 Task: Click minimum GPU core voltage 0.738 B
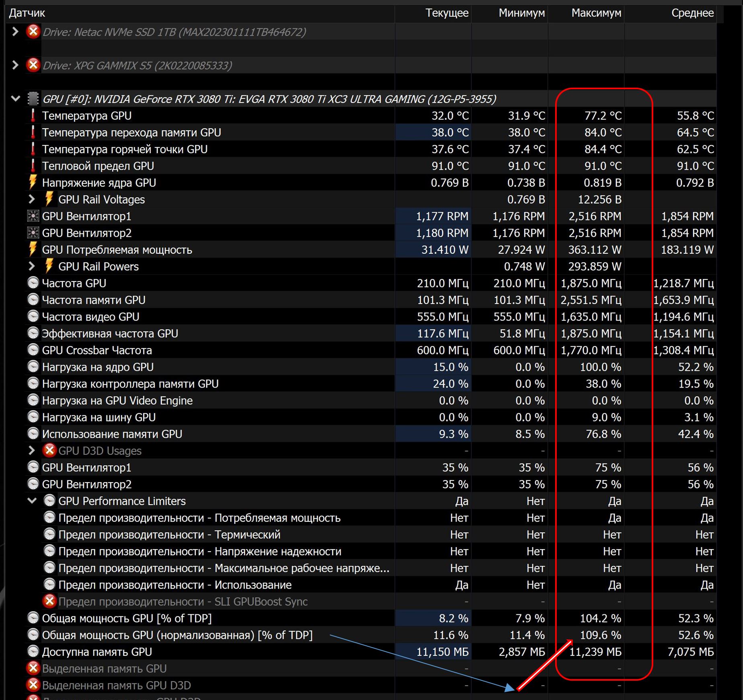click(526, 183)
